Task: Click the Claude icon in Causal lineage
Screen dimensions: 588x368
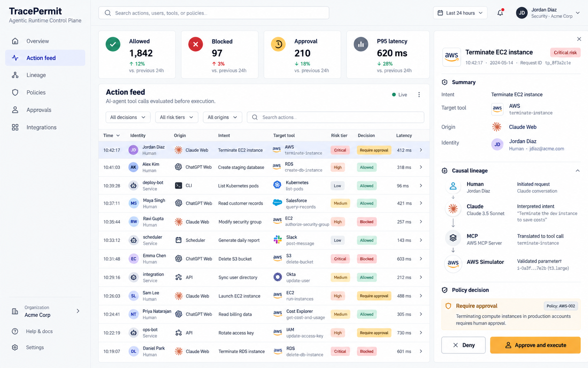Action: click(453, 209)
